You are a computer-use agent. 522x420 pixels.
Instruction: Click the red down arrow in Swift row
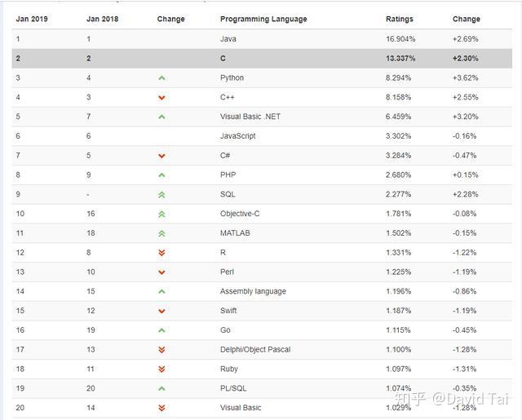coord(161,311)
